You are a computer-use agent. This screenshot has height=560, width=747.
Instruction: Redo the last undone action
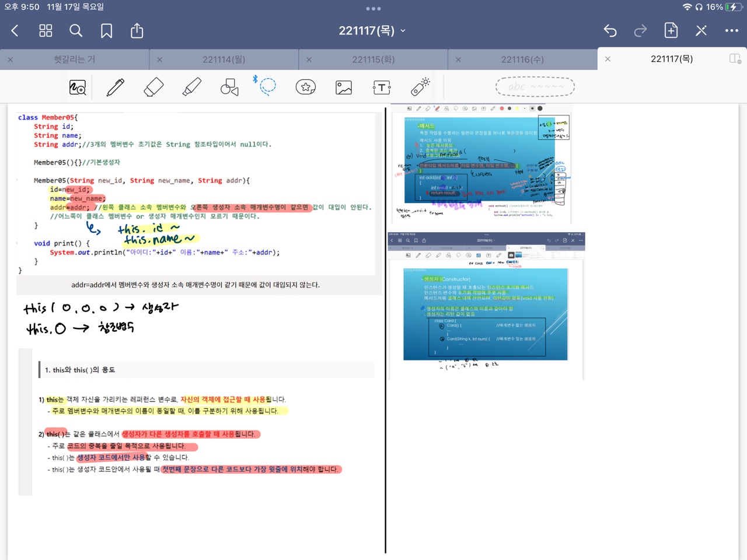tap(640, 31)
